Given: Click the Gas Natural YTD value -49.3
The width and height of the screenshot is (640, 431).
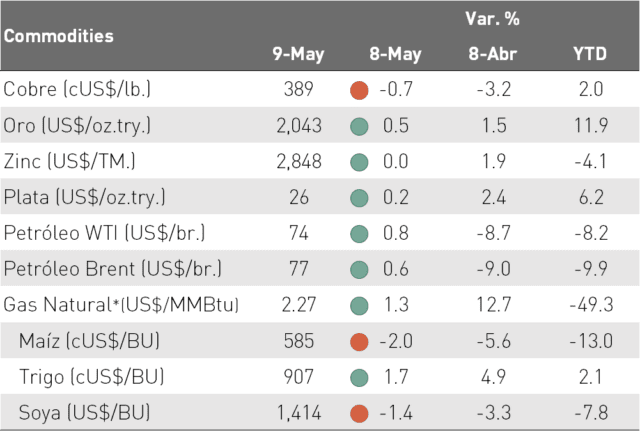Looking at the screenshot, I should (591, 305).
